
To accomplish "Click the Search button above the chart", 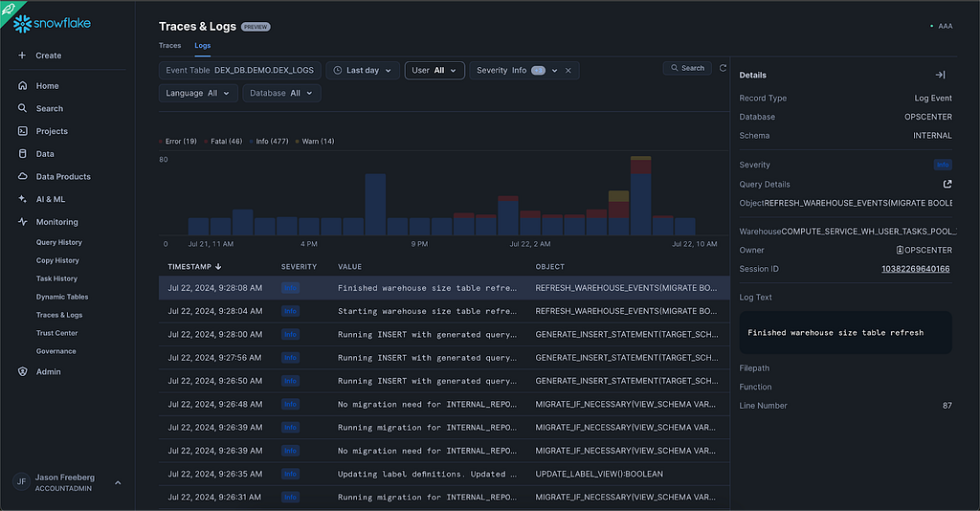I will (687, 68).
